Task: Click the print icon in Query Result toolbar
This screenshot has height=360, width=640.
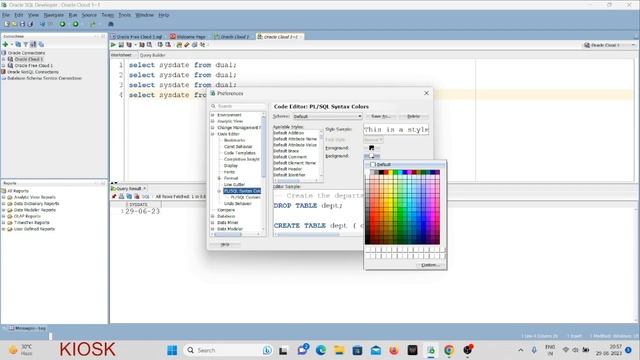Action: pyautogui.click(x=121, y=196)
